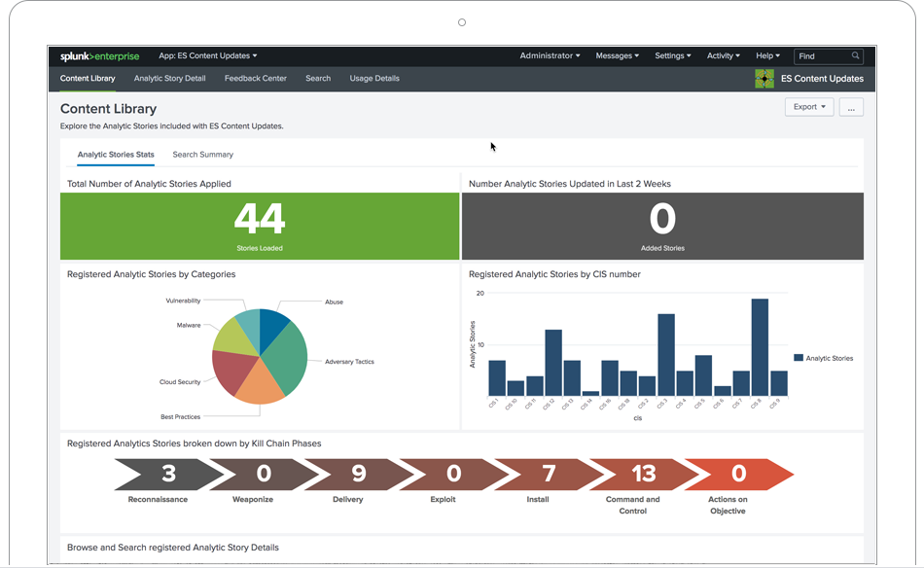Click the Abuse pie slice label
This screenshot has width=924, height=568.
tap(335, 302)
